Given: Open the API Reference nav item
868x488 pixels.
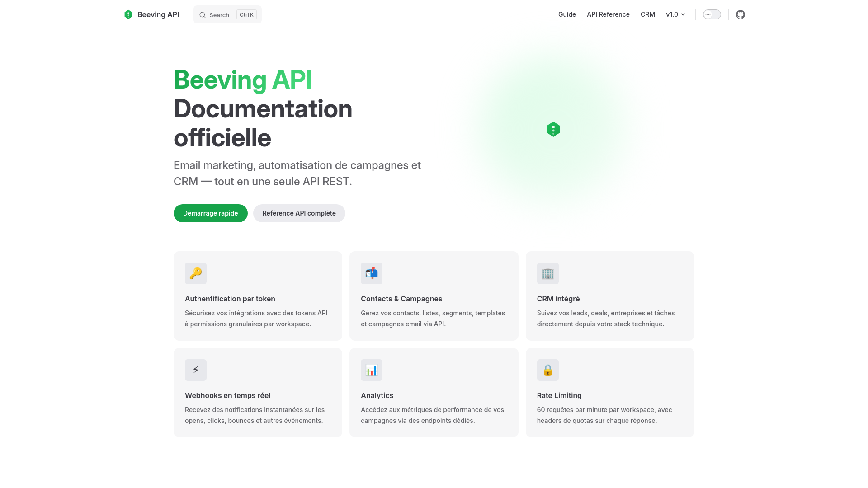Looking at the screenshot, I should [x=608, y=14].
